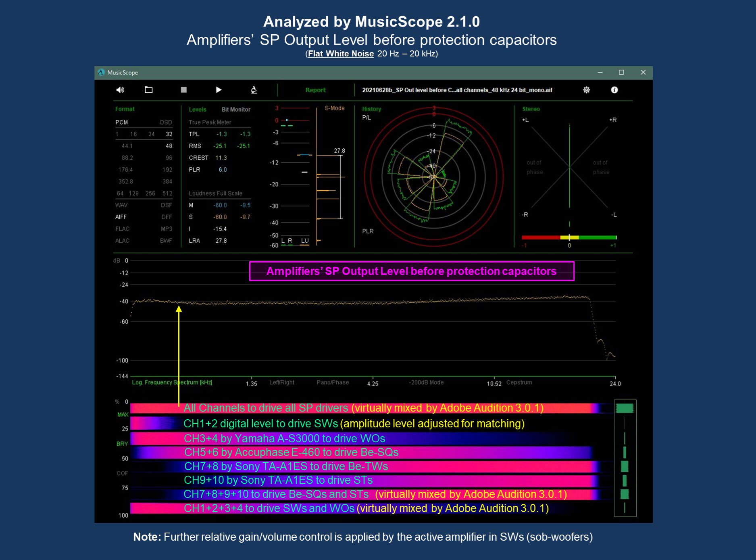Image resolution: width=756 pixels, height=560 pixels.
Task: Click the FLAC file type label
Action: click(x=122, y=229)
